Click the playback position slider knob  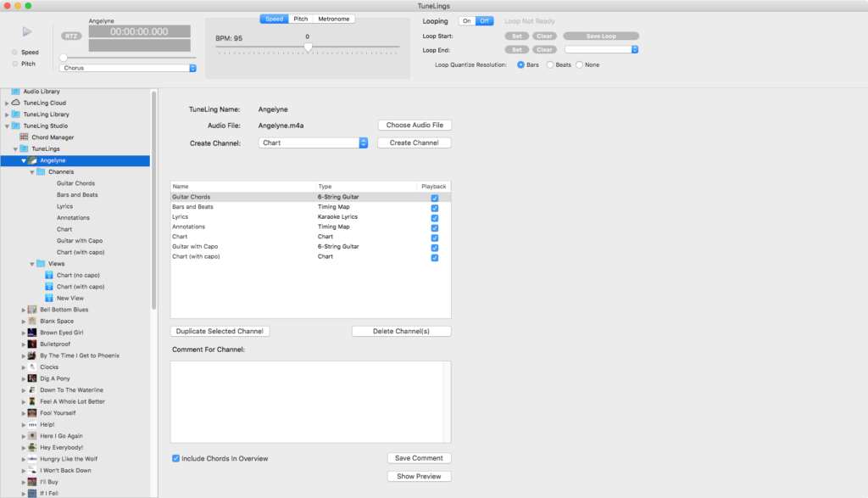pos(63,58)
